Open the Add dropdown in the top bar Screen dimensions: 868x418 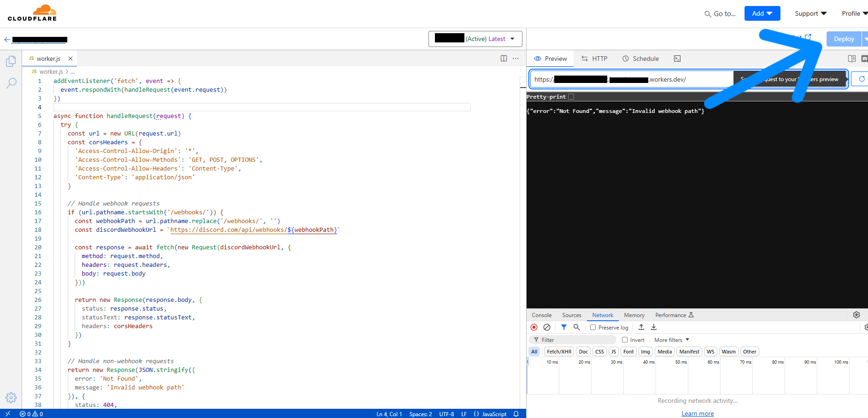tap(762, 13)
